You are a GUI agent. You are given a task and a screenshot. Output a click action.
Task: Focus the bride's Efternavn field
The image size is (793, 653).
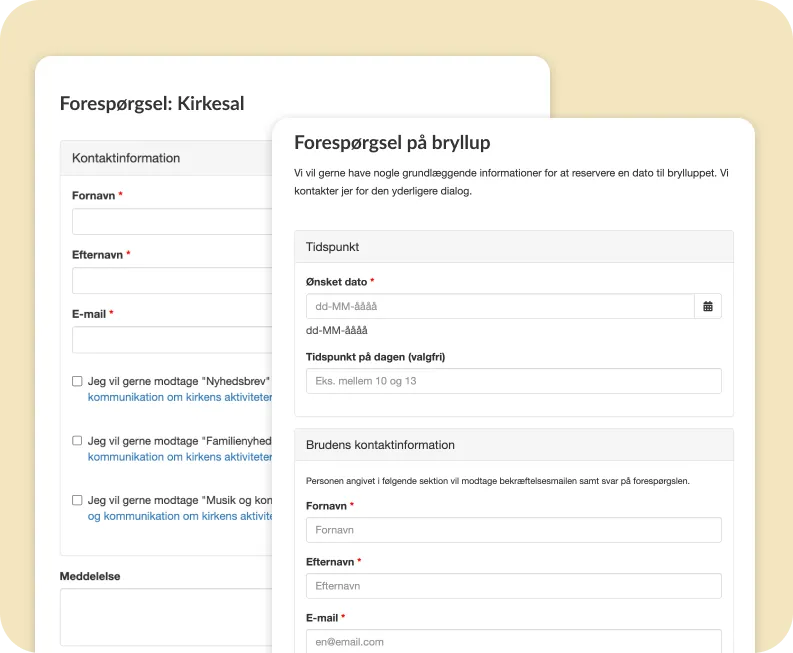pyautogui.click(x=513, y=586)
